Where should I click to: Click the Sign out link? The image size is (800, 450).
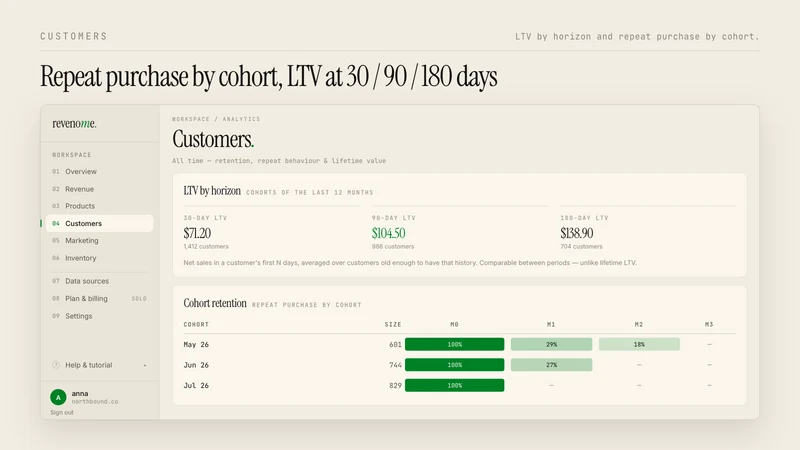(x=62, y=412)
